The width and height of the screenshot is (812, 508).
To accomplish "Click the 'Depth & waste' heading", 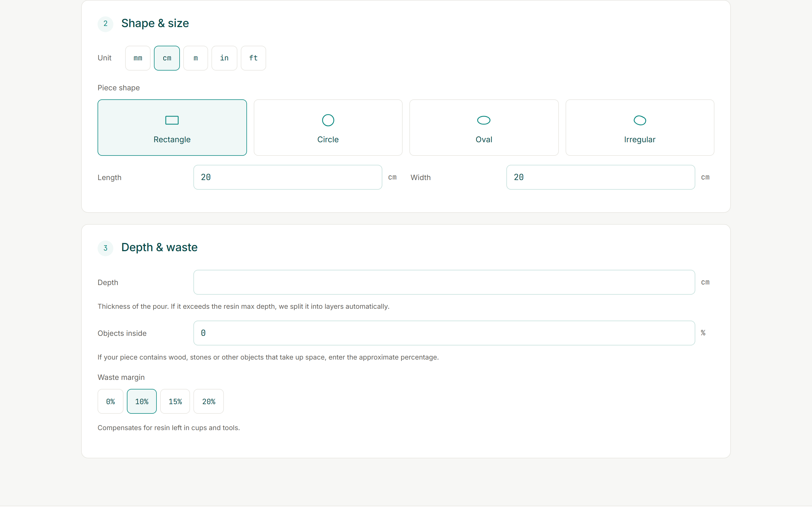I will coord(159,247).
